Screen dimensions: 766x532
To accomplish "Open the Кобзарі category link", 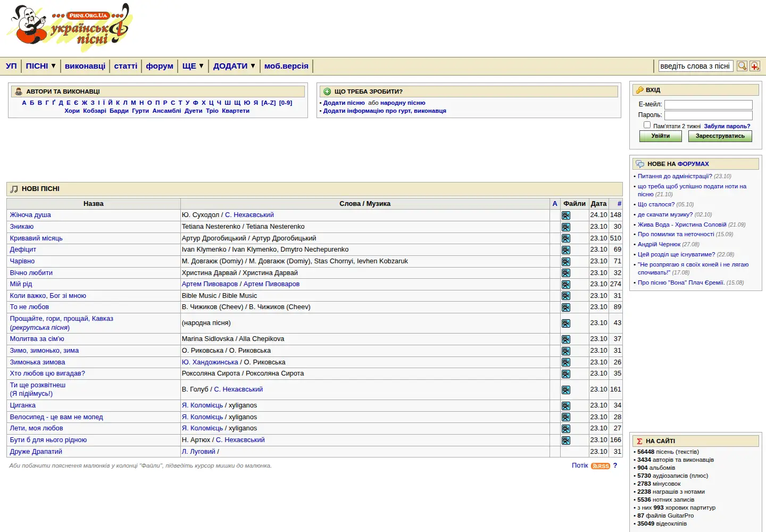I will coord(95,111).
